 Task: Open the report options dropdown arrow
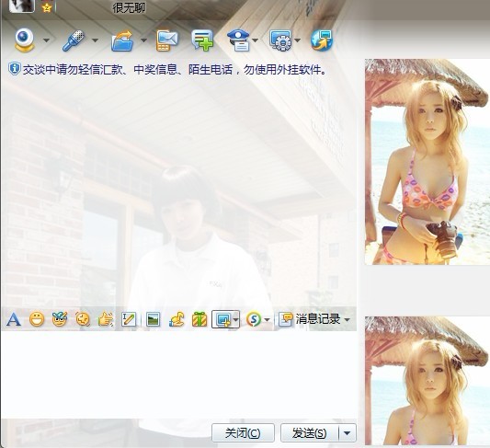coord(255,40)
